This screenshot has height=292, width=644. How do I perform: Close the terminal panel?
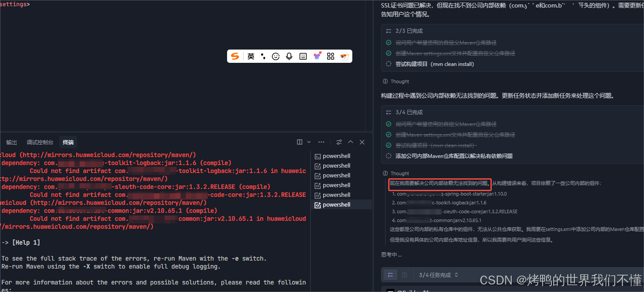(362, 142)
